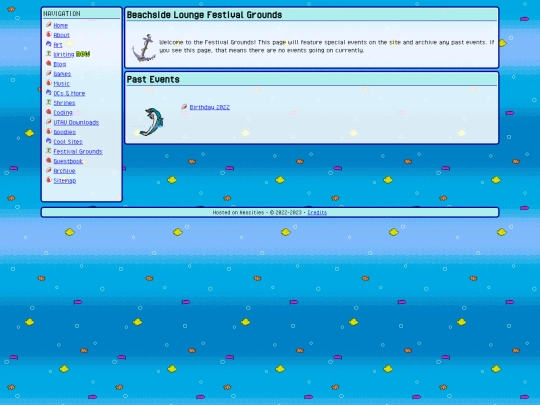Click the green NEW badge beside Writing
The width and height of the screenshot is (540, 405).
click(83, 54)
